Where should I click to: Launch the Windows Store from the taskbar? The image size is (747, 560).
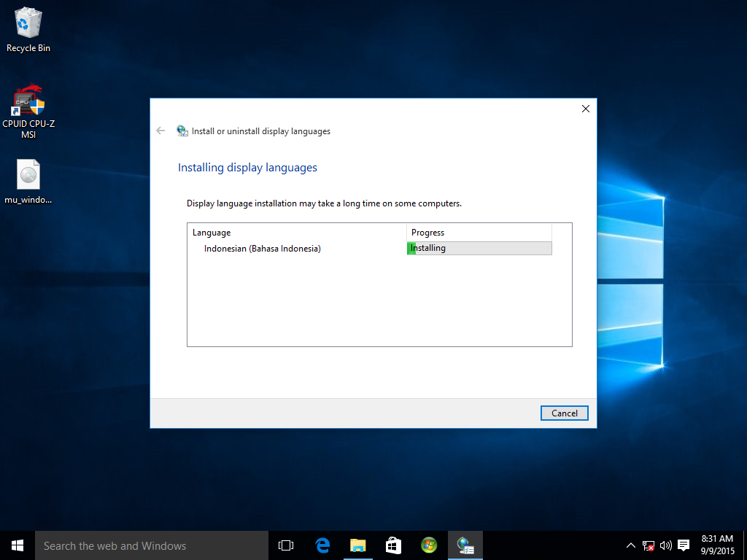393,545
